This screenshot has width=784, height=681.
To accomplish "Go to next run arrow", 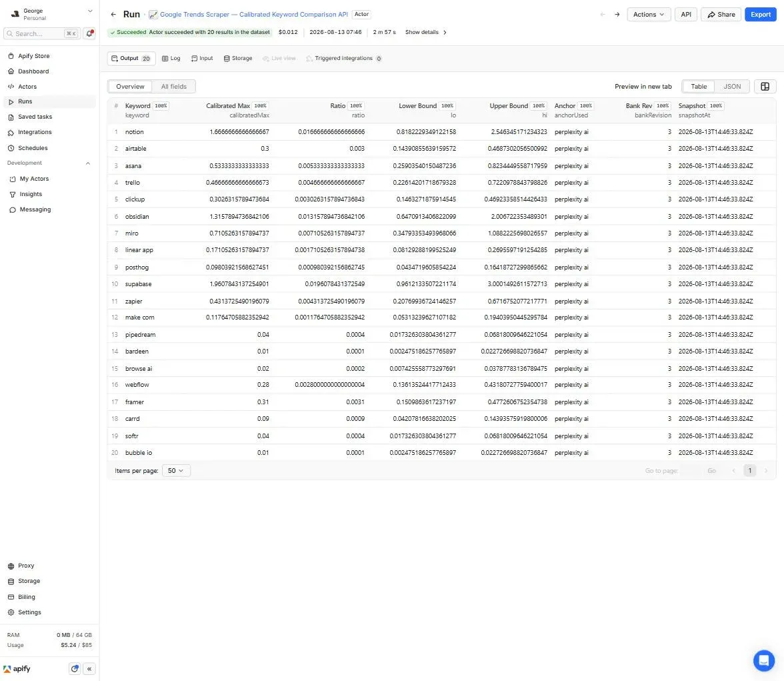I will tap(617, 15).
